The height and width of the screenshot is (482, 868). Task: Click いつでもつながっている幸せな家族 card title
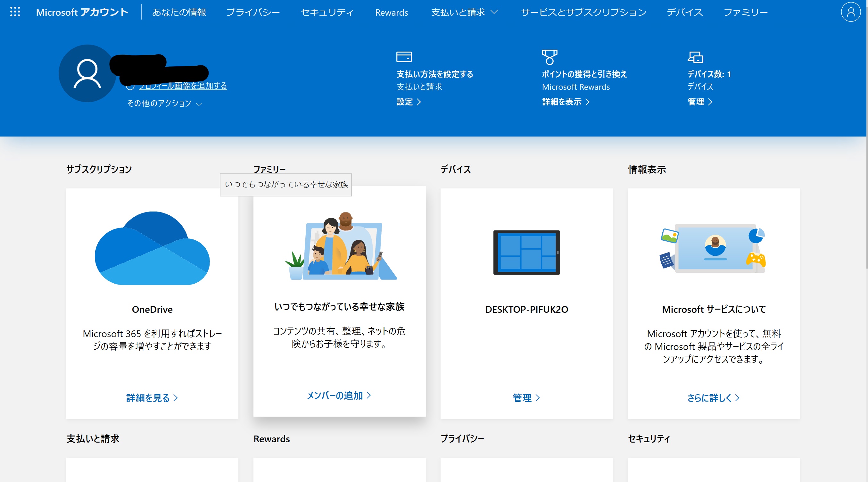pyautogui.click(x=339, y=307)
